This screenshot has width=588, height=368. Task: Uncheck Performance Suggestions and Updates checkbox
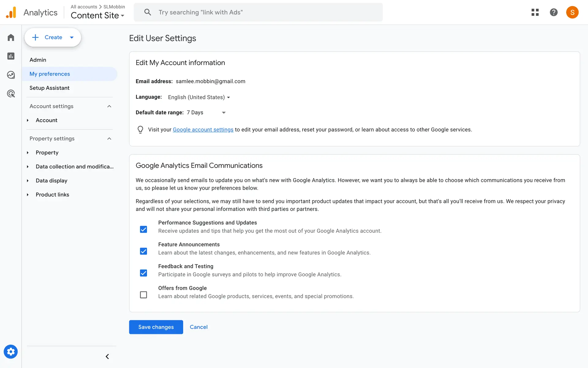click(x=143, y=229)
